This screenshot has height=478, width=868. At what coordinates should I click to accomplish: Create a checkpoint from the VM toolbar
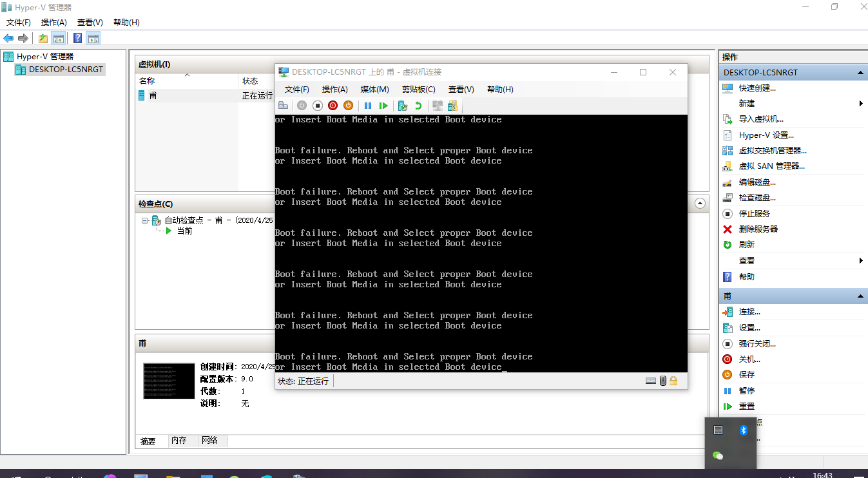[x=403, y=106]
